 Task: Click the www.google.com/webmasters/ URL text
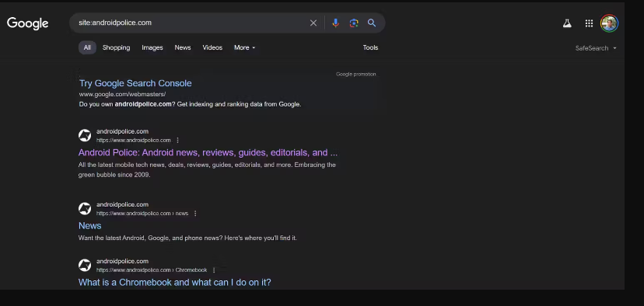coord(122,94)
